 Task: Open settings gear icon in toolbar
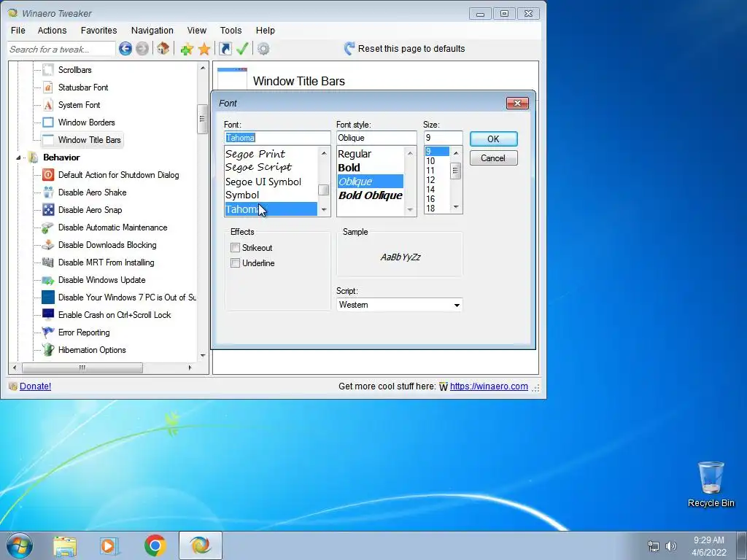coord(263,49)
